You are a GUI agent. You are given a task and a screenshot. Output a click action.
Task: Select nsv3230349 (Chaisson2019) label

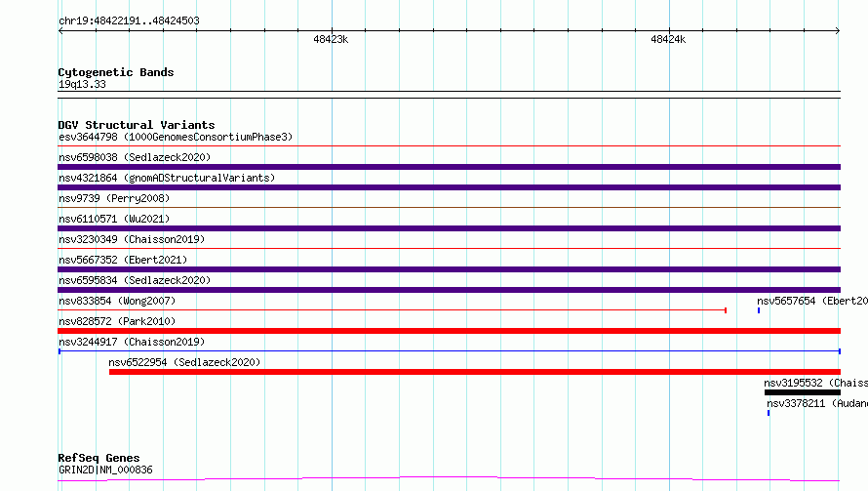132,239
